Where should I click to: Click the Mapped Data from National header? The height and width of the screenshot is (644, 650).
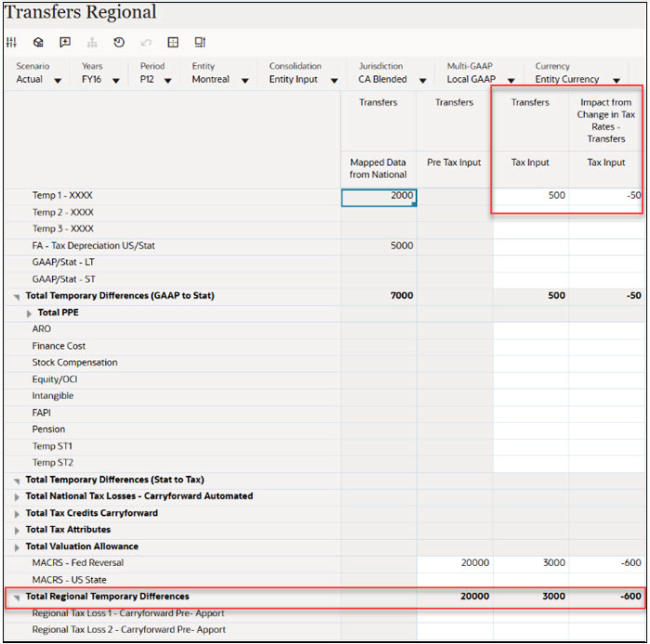coord(378,169)
